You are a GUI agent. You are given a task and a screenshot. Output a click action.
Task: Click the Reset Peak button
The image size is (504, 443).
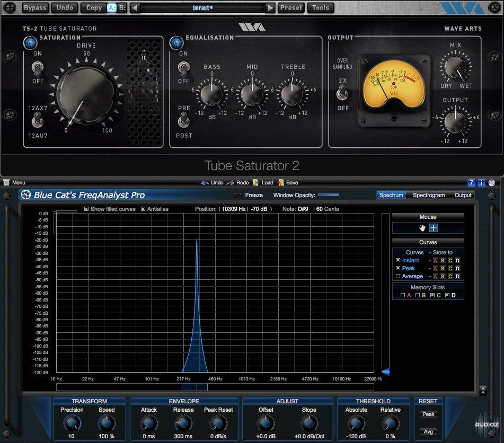pyautogui.click(x=428, y=414)
